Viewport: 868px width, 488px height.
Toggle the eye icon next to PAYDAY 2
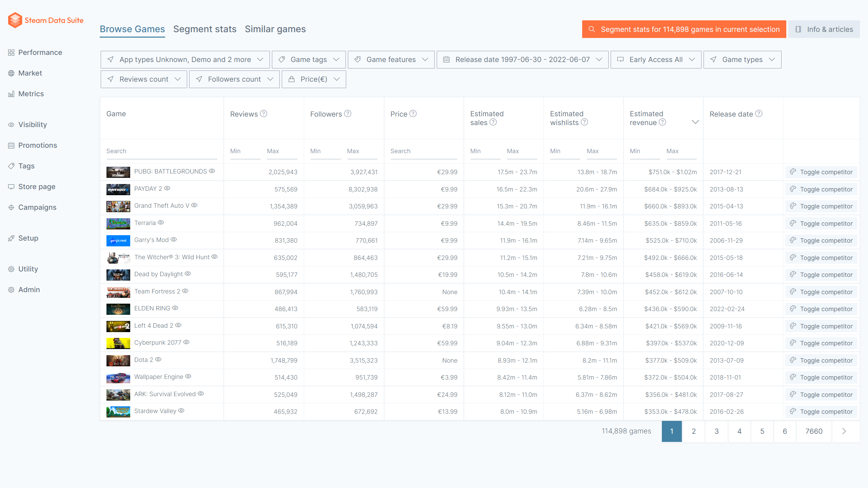pos(167,188)
